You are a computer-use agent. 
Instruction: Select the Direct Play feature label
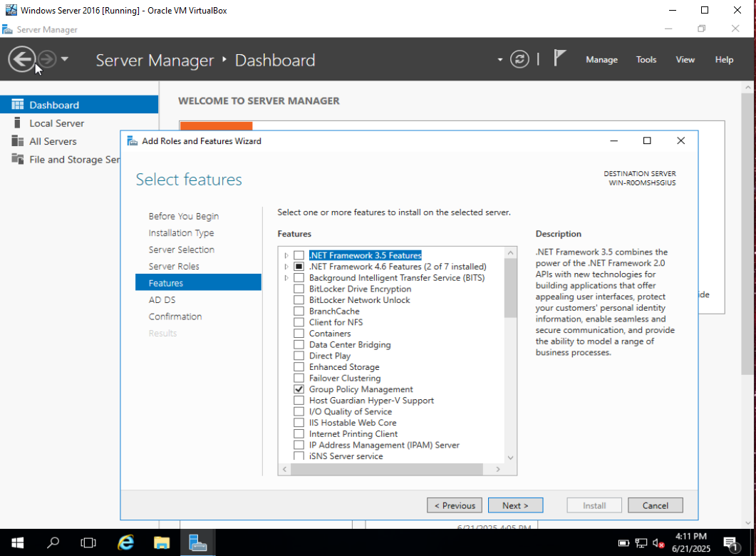[x=330, y=356]
